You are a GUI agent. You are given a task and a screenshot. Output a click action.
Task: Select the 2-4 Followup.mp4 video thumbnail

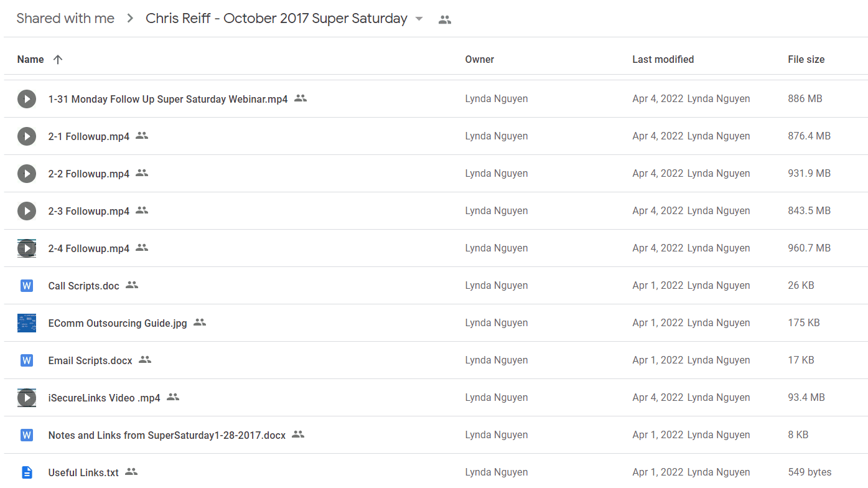27,248
